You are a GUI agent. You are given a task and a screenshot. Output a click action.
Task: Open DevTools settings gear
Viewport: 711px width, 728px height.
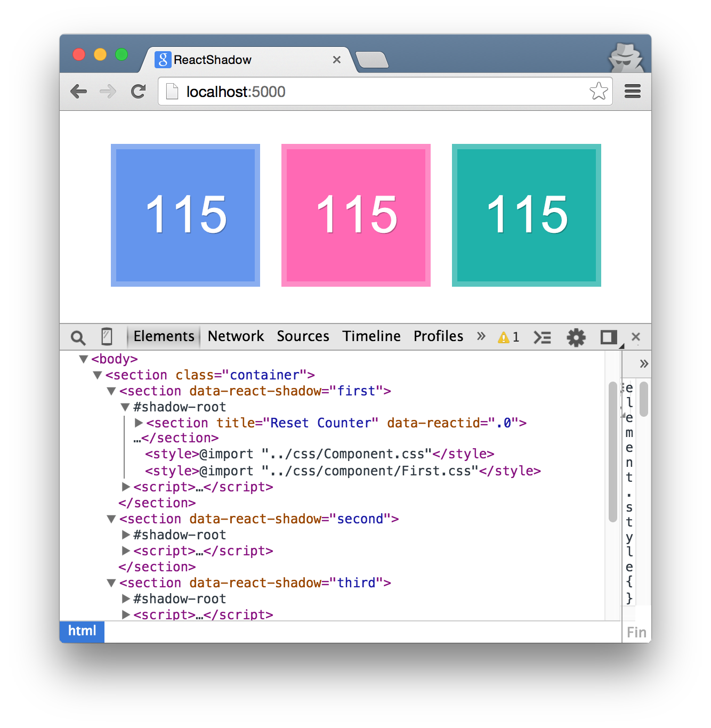[576, 337]
